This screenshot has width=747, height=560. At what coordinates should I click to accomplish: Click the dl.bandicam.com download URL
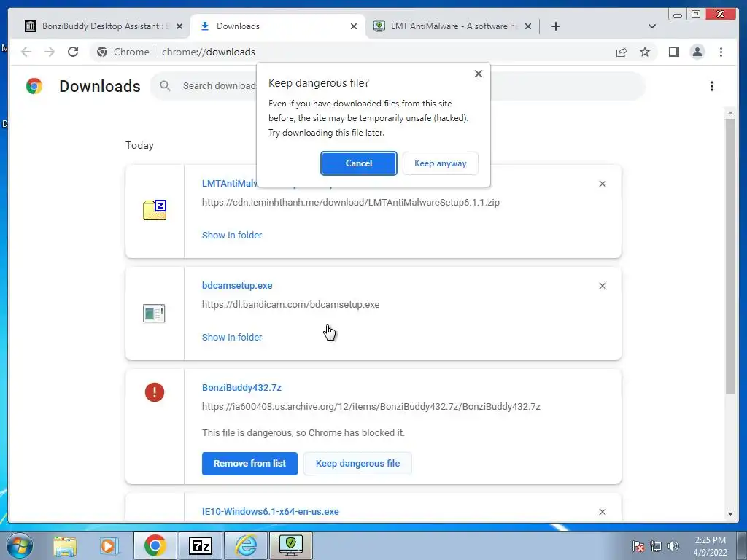click(x=290, y=304)
